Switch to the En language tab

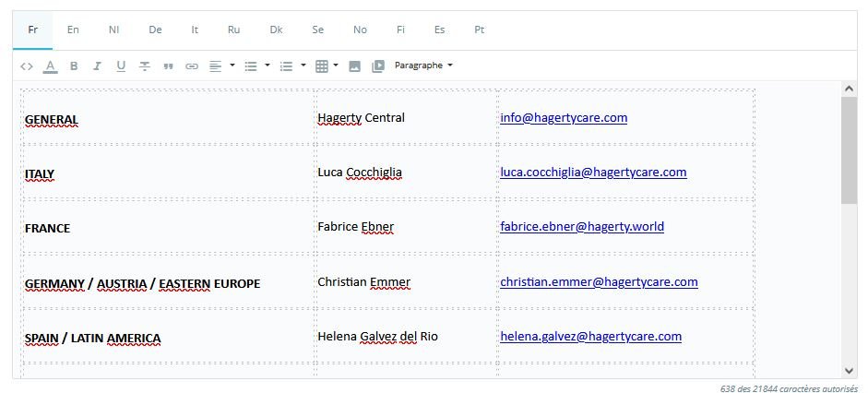click(x=73, y=30)
